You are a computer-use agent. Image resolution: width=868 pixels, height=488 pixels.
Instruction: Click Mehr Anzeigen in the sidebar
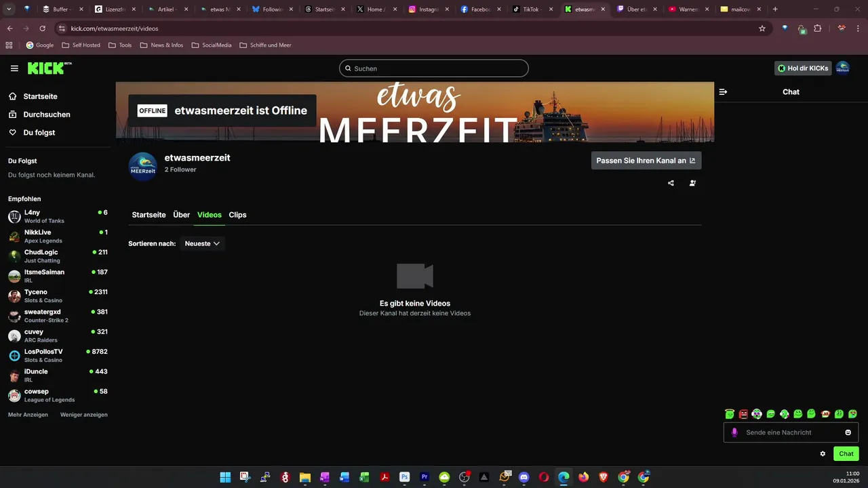28,415
